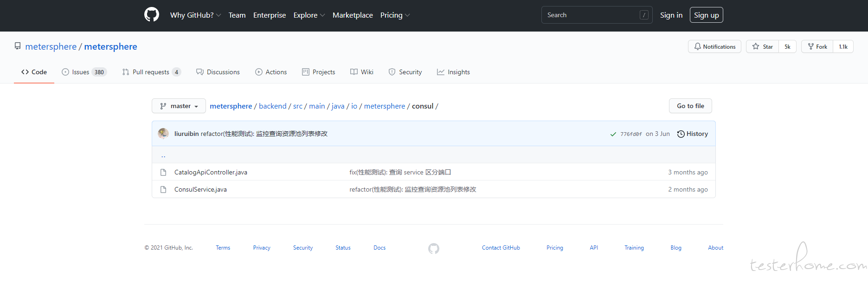Click the Sign up button
The width and height of the screenshot is (868, 283).
click(706, 15)
